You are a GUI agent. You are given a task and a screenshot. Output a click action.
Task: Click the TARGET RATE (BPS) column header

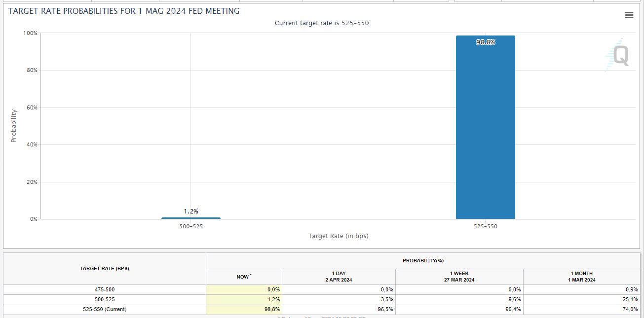105,269
